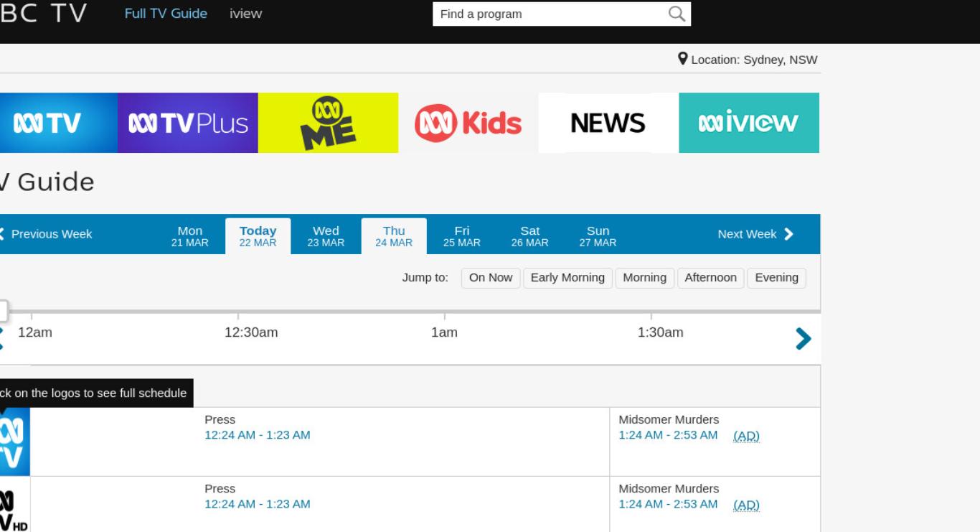Jump to Evening schedule
Image resolution: width=980 pixels, height=532 pixels.
point(776,278)
